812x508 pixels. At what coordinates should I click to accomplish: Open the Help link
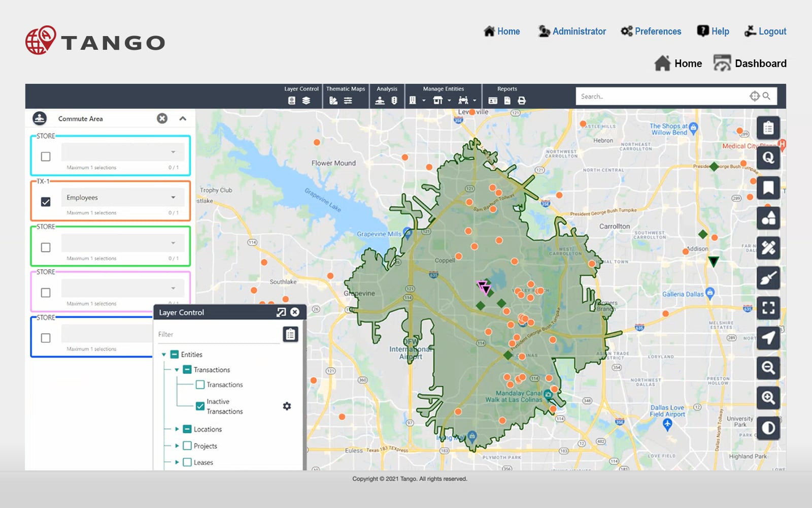pyautogui.click(x=713, y=31)
